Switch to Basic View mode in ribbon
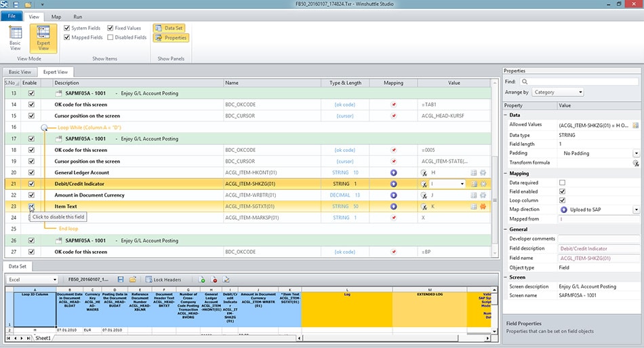 tap(15, 37)
